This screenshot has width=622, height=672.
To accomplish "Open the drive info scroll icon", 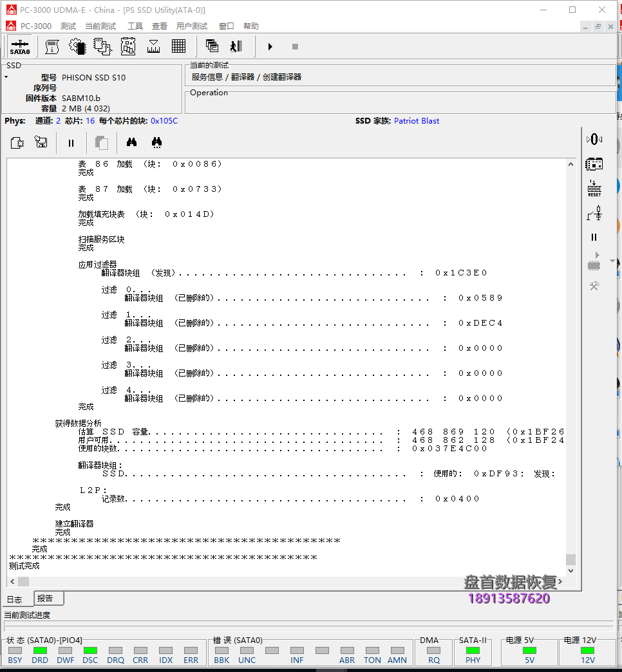I will pos(52,47).
